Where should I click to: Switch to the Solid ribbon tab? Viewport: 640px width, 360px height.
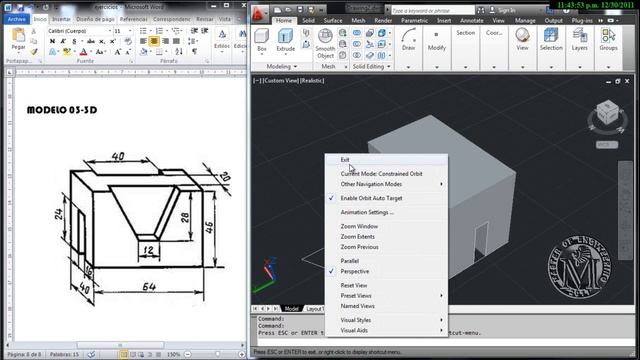point(308,20)
